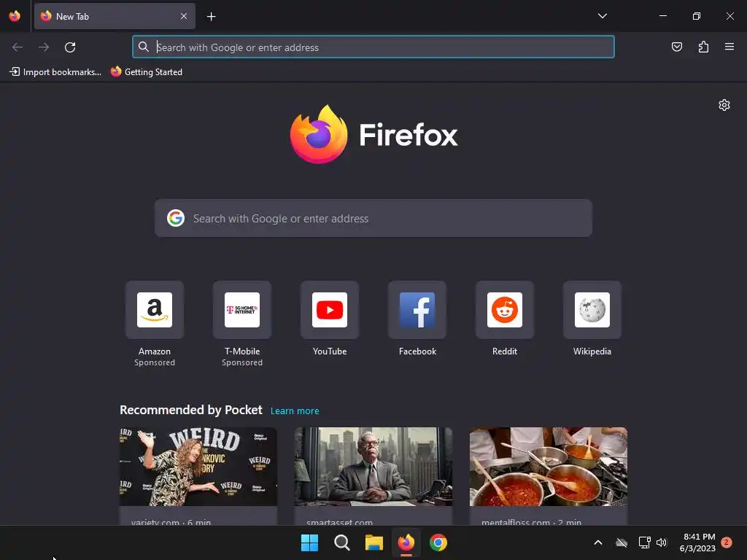
Task: Open the Extensions puzzle icon
Action: (703, 47)
